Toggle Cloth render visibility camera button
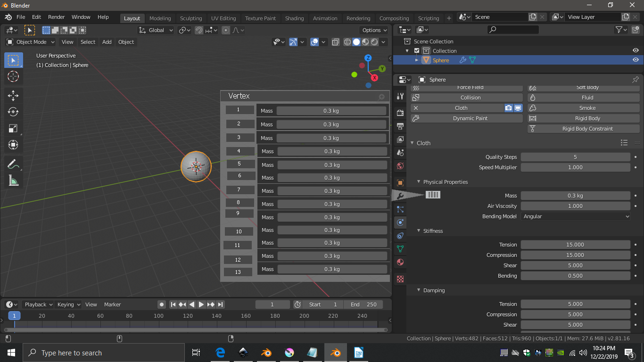Screen dimensions: 644x362 point(509,108)
